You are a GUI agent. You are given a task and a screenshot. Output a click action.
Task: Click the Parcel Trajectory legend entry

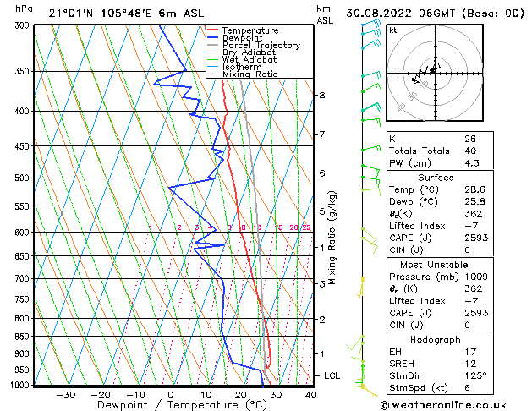(261, 45)
